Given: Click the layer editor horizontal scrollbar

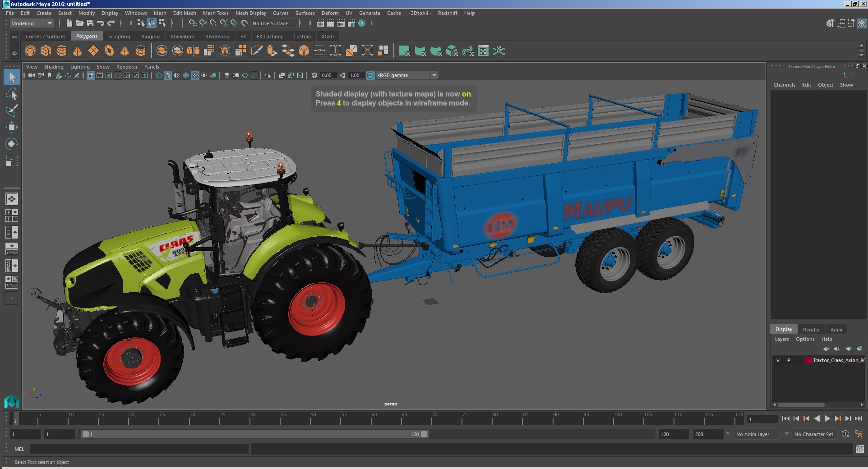Looking at the screenshot, I should [x=801, y=405].
